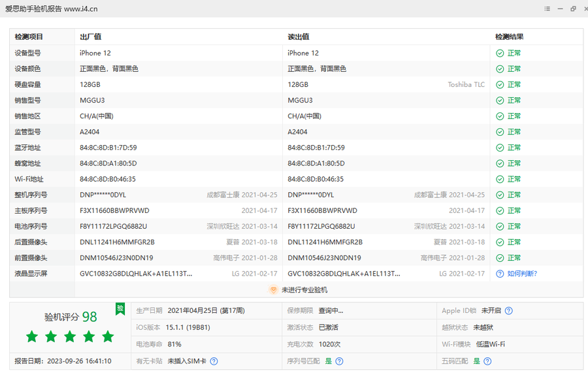Image resolution: width=588 pixels, height=377 pixels.
Task: Select factory cellular address 84:8C:8D:A1:80:5D
Action: (x=108, y=163)
